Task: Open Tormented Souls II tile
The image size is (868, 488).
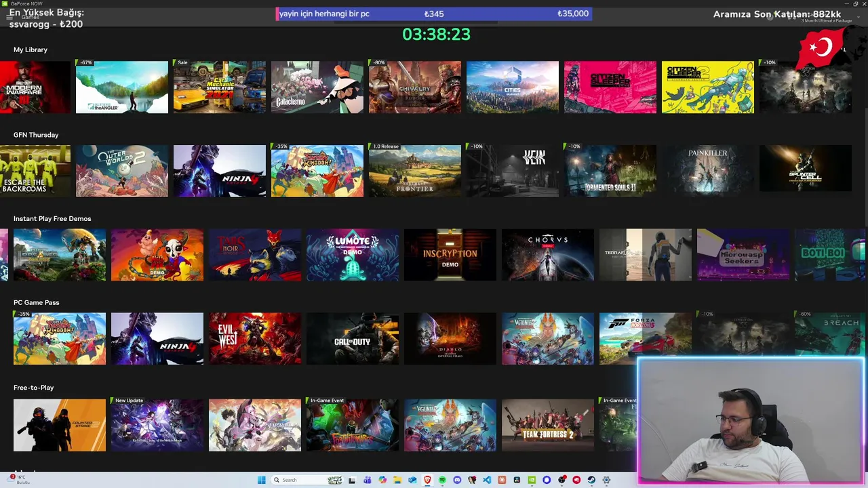Action: (610, 171)
